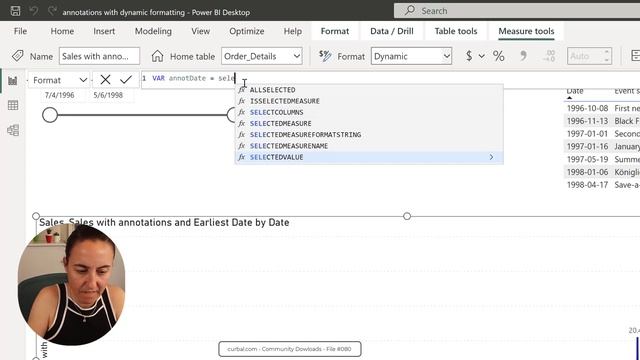Screen dimensions: 640x360
Task: Open the Data / Drill tab
Action: tap(391, 31)
